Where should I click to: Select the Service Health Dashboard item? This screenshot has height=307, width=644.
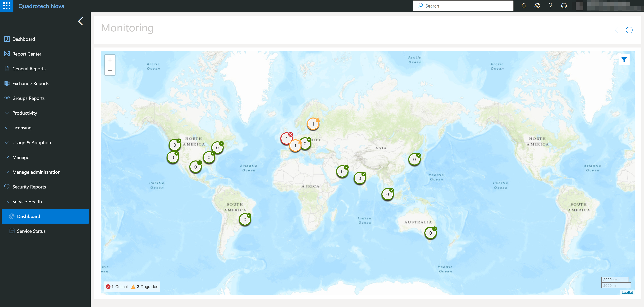(45, 216)
